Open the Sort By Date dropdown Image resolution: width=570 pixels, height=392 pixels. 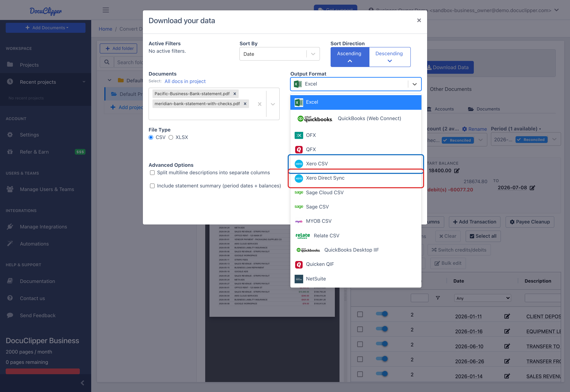279,54
